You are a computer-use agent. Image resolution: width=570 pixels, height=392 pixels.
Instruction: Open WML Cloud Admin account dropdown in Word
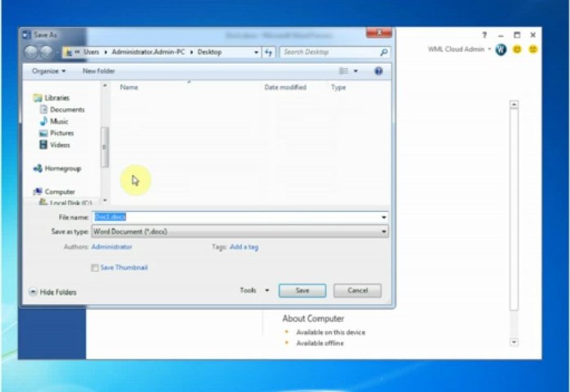(459, 49)
